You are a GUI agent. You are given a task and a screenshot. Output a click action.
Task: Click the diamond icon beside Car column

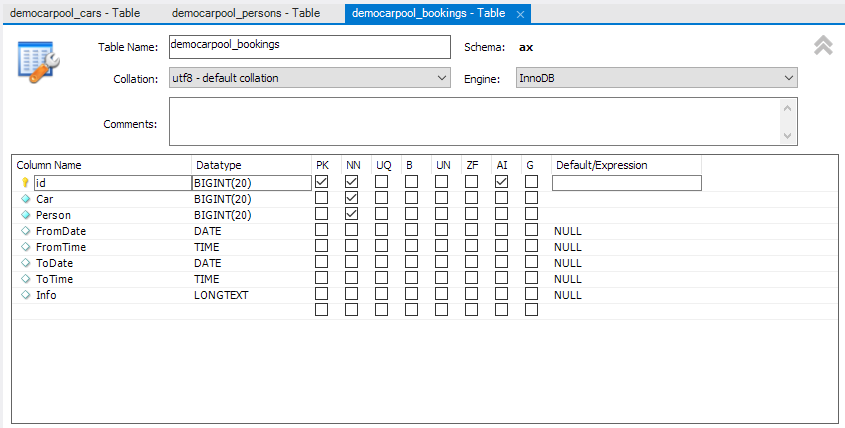26,199
